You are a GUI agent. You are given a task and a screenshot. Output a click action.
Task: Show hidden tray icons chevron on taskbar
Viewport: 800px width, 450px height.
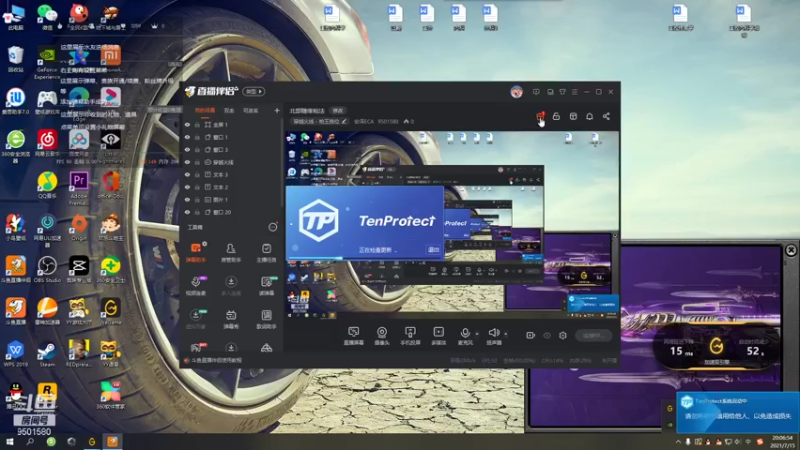[x=678, y=442]
